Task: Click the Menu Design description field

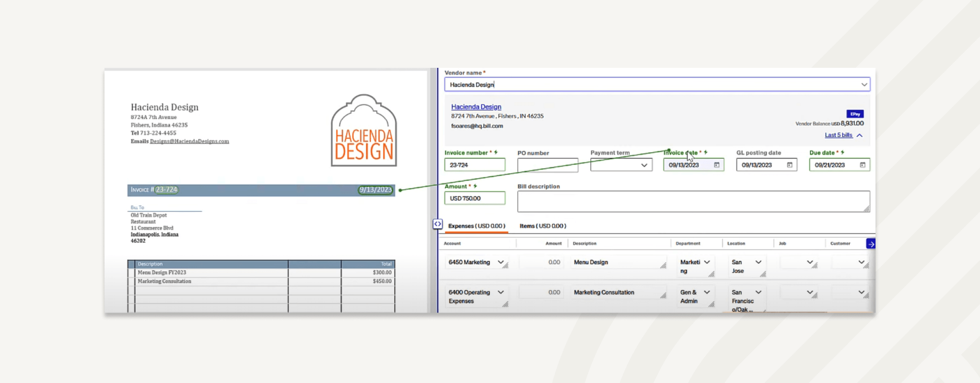Action: pos(619,262)
